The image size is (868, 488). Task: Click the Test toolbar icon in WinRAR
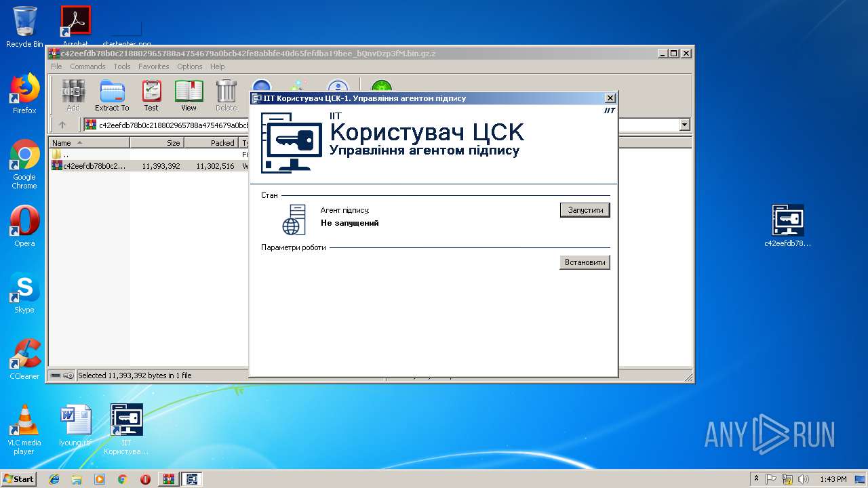[151, 96]
